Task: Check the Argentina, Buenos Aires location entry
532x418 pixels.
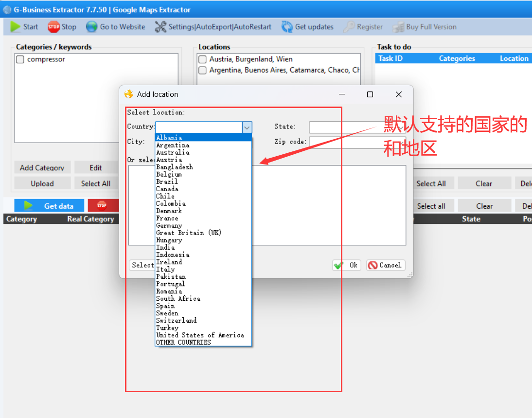Action: click(x=202, y=70)
